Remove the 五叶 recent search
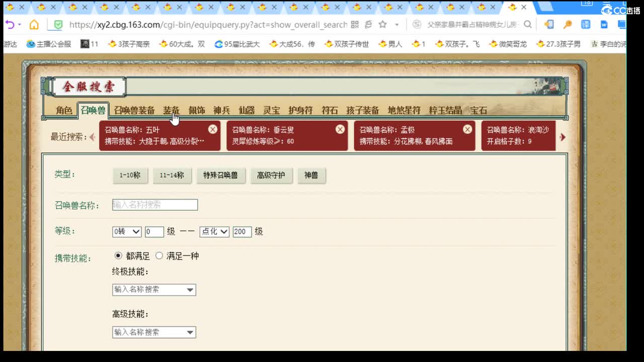Viewport: 644px width, 362px height. pyautogui.click(x=212, y=129)
